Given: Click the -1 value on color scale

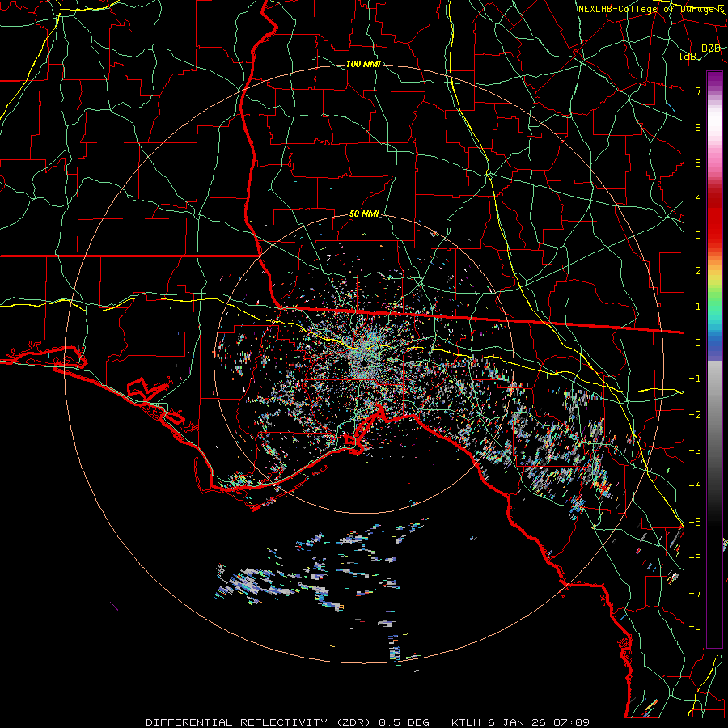Looking at the screenshot, I should (x=695, y=379).
